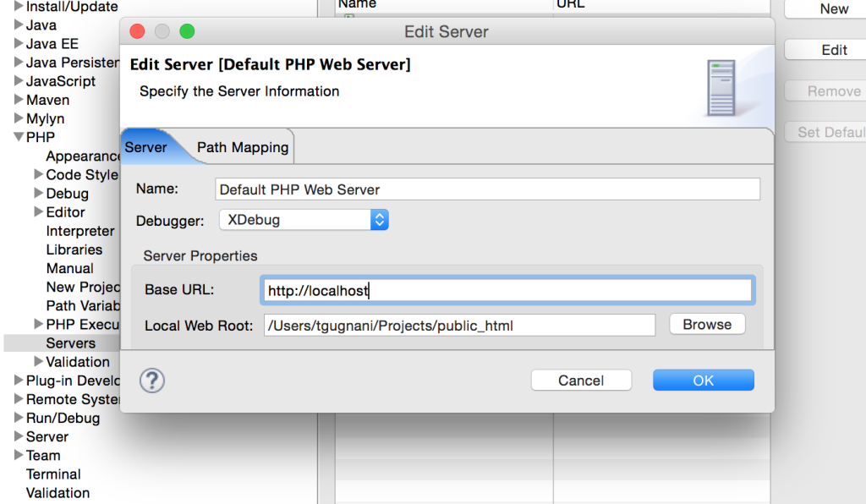Browse for Local Web Root folder
The height and width of the screenshot is (504, 866).
[x=707, y=325]
